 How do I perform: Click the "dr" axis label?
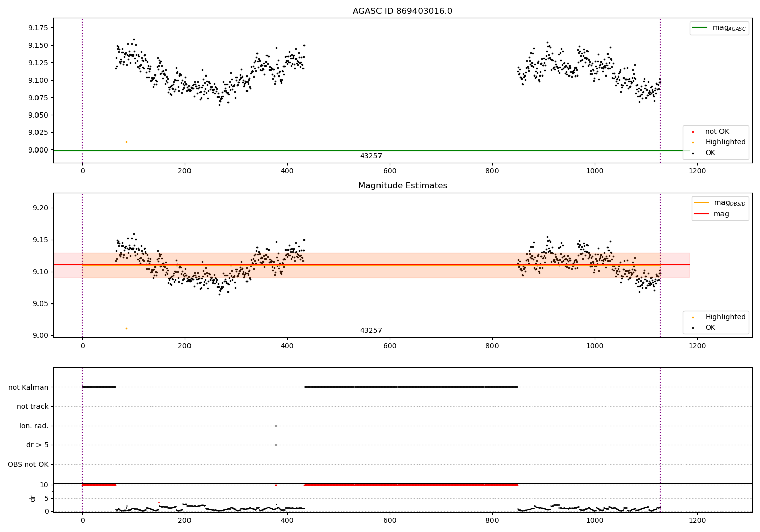(33, 498)
